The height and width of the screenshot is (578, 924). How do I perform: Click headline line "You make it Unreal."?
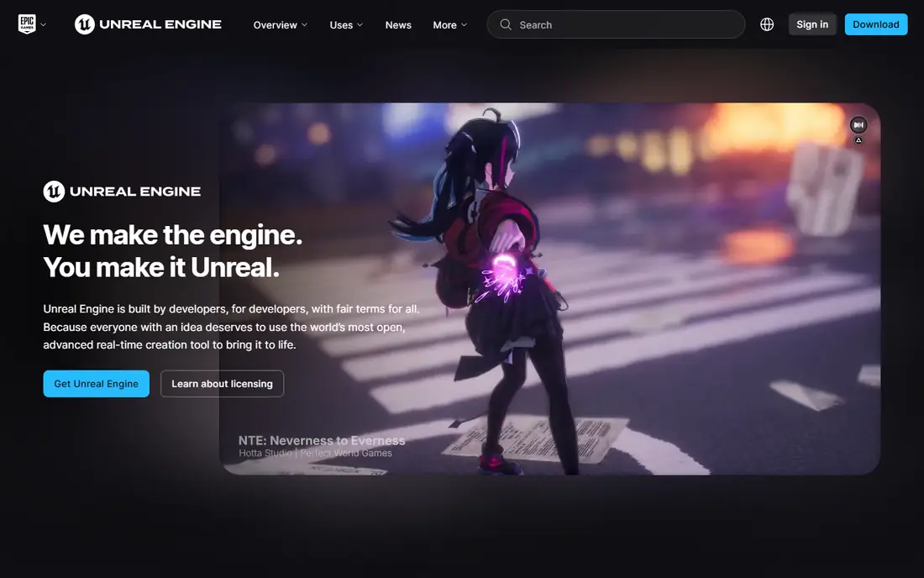[x=161, y=267]
